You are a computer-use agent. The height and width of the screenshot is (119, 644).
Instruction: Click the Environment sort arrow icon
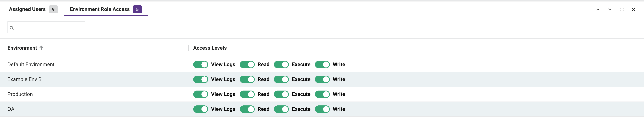pos(42,48)
